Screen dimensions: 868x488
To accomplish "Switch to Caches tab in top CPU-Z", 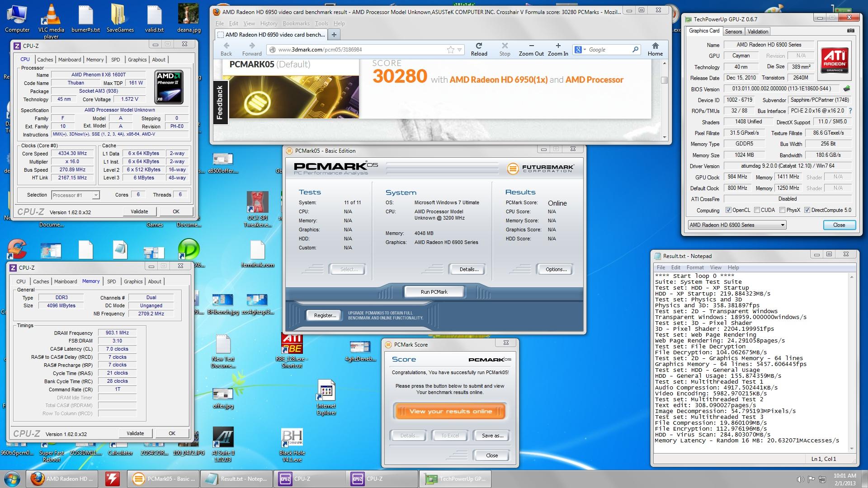I will click(45, 60).
